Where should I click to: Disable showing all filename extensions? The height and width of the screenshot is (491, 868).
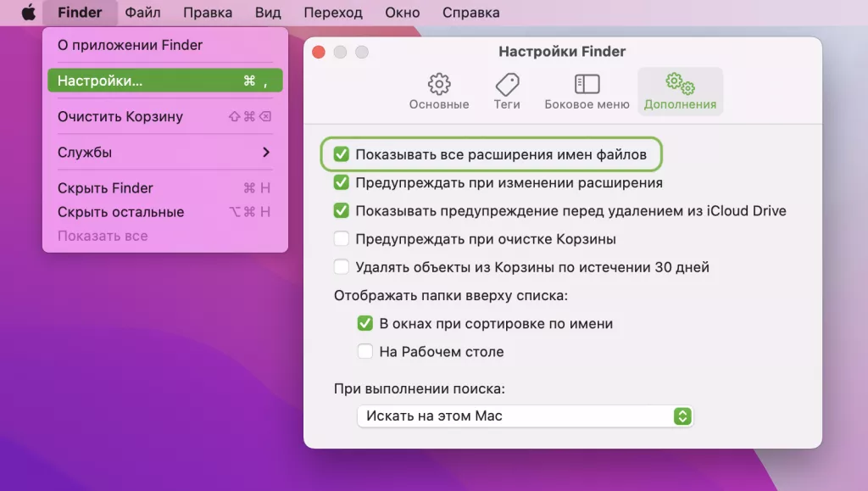point(342,154)
